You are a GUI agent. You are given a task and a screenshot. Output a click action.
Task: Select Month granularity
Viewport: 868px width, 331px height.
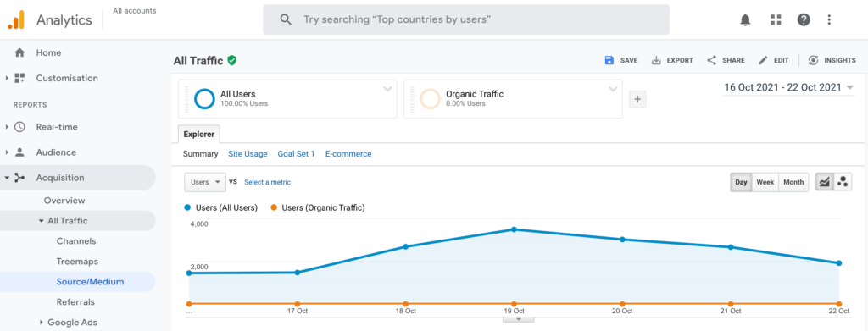coord(793,182)
